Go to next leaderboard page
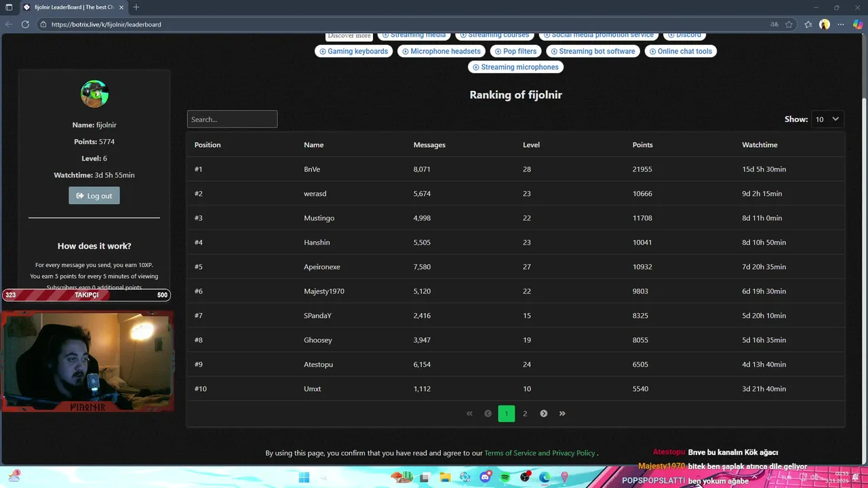Screen dimensions: 868x488 pos(544,413)
